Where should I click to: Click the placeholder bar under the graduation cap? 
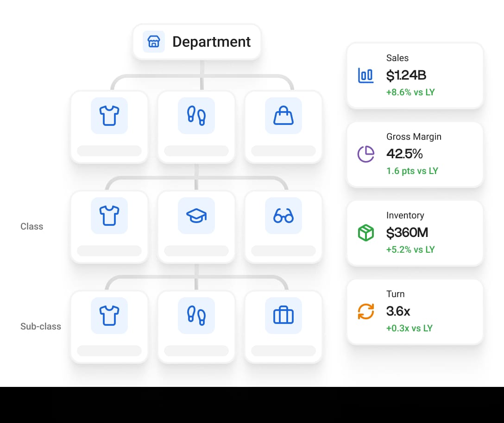[196, 251]
